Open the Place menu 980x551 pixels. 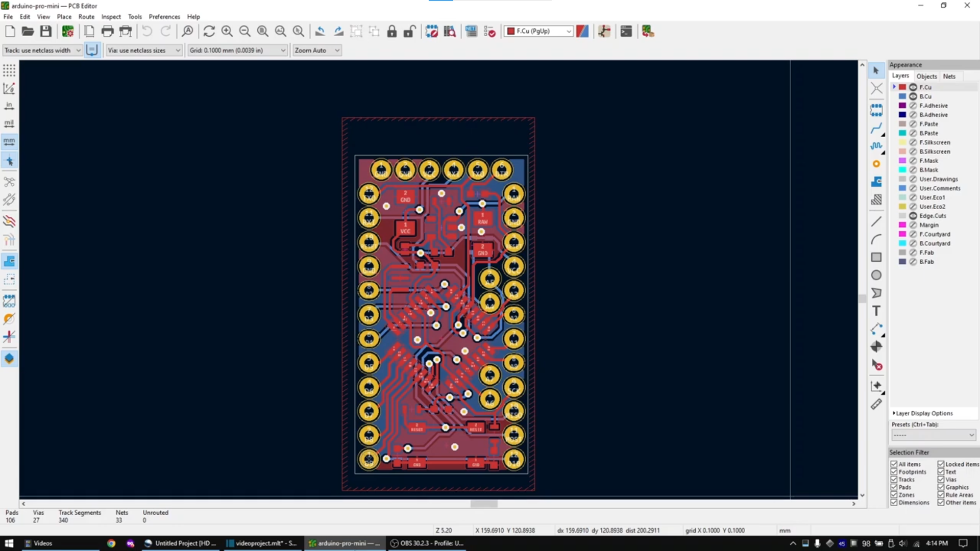[x=64, y=16]
